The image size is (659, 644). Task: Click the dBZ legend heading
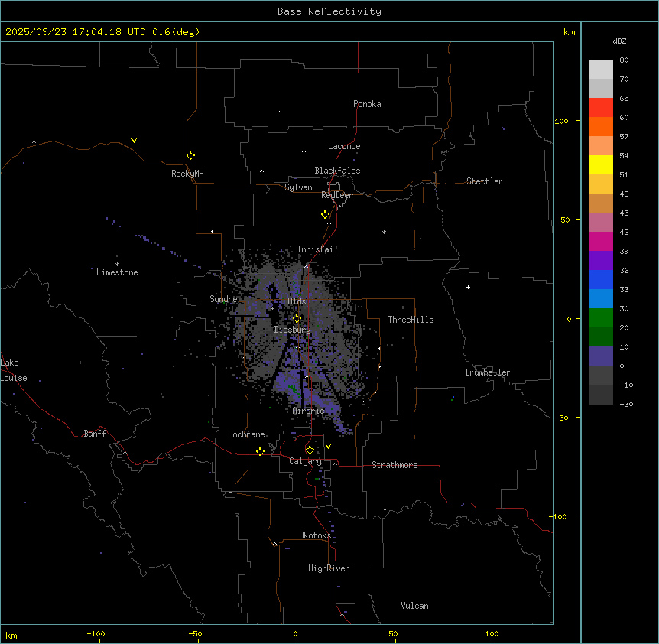[x=620, y=41]
